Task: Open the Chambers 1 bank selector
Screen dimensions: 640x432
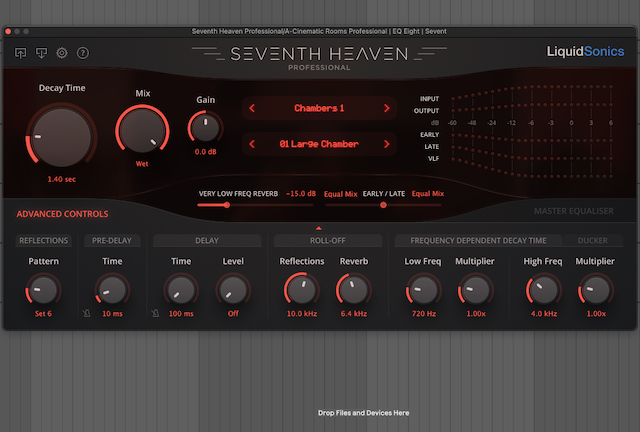Action: coord(319,108)
